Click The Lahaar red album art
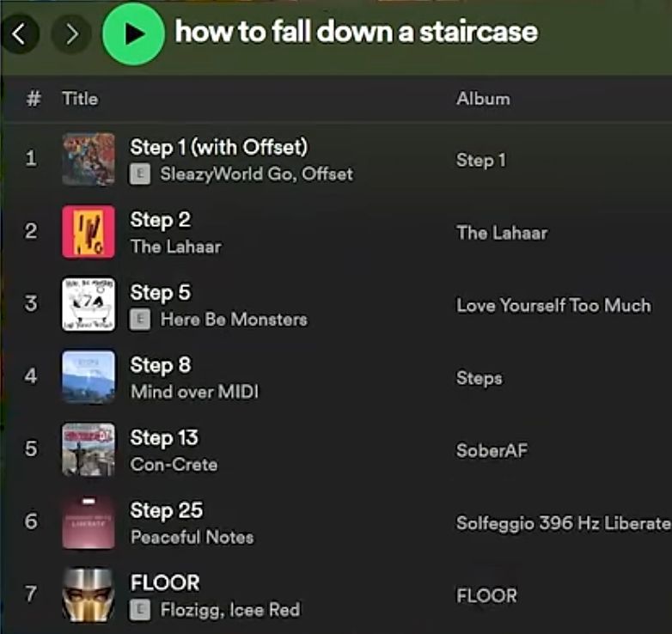Image resolution: width=672 pixels, height=634 pixels. [x=88, y=232]
